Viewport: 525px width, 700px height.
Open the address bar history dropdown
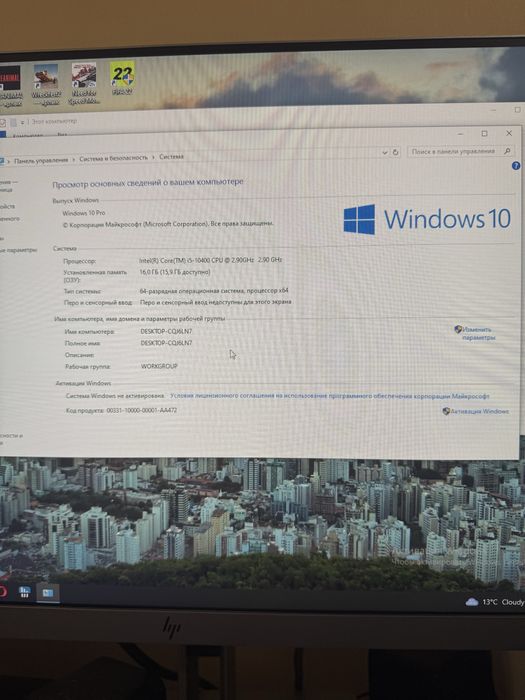(x=385, y=153)
